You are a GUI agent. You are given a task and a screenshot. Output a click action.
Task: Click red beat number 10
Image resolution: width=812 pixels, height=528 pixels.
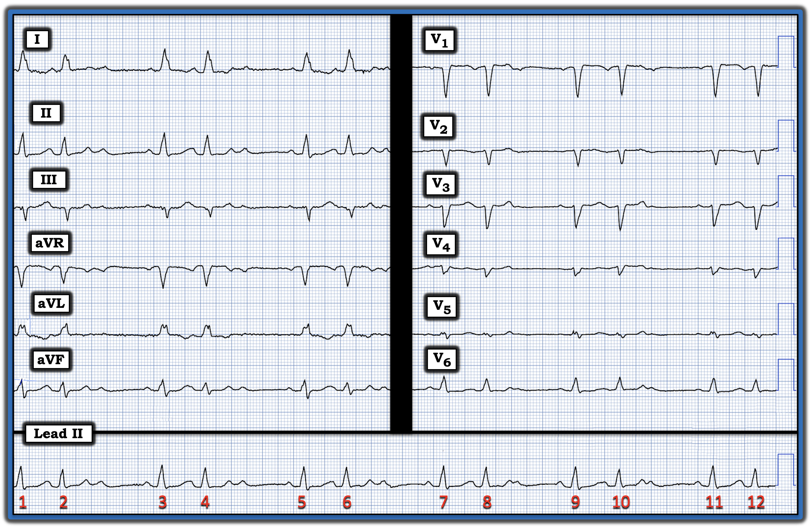click(x=621, y=502)
